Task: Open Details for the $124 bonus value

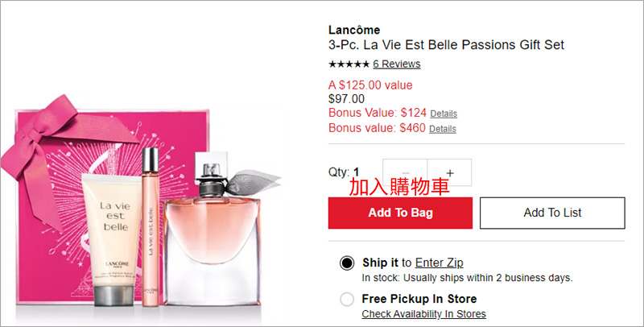Action: [443, 114]
